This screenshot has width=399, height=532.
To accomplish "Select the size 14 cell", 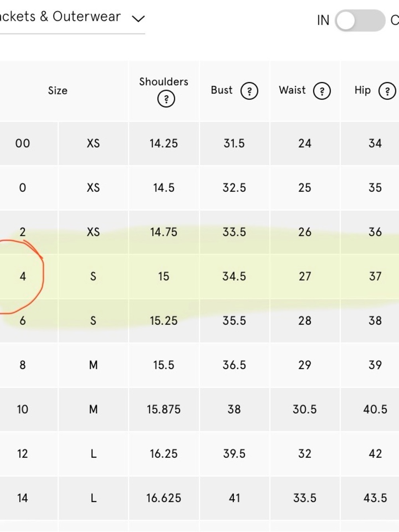I will [23, 498].
